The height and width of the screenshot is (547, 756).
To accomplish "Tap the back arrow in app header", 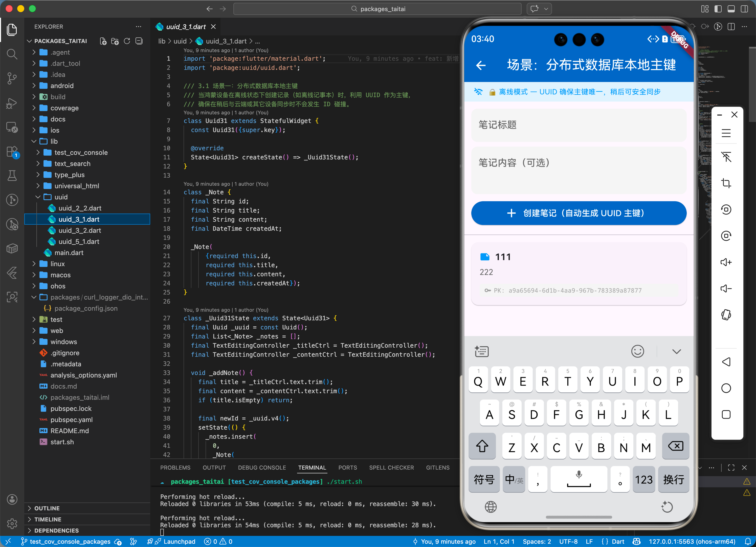I will (481, 65).
